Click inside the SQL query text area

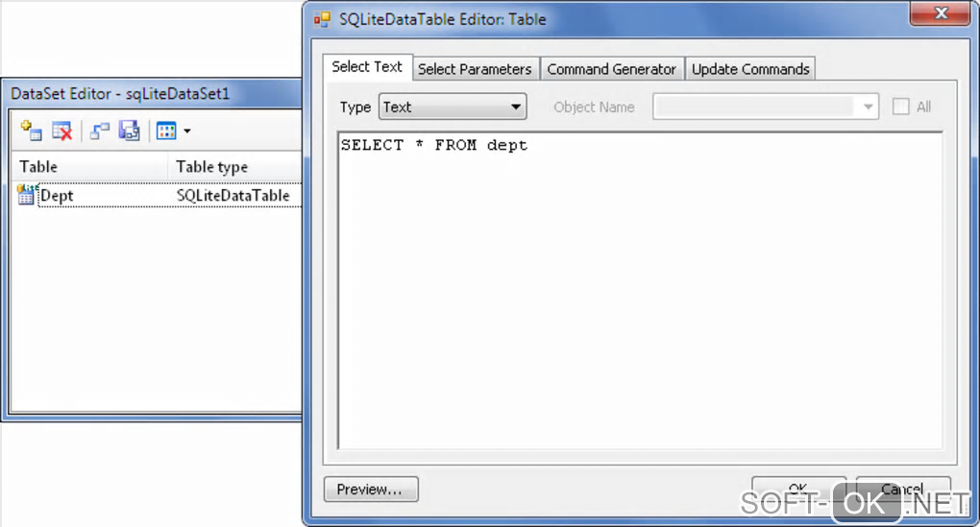pyautogui.click(x=640, y=290)
